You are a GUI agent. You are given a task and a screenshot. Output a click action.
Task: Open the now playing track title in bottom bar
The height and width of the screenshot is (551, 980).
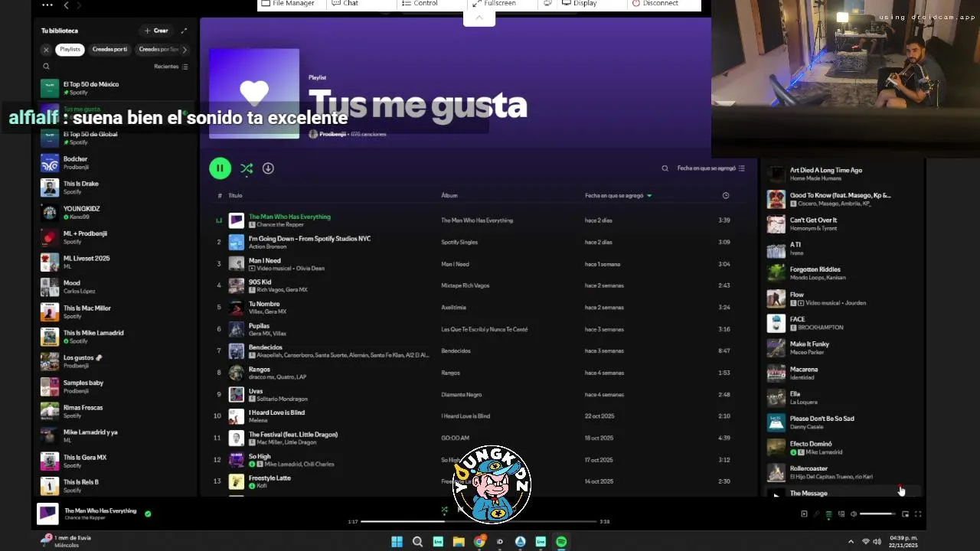pos(100,510)
